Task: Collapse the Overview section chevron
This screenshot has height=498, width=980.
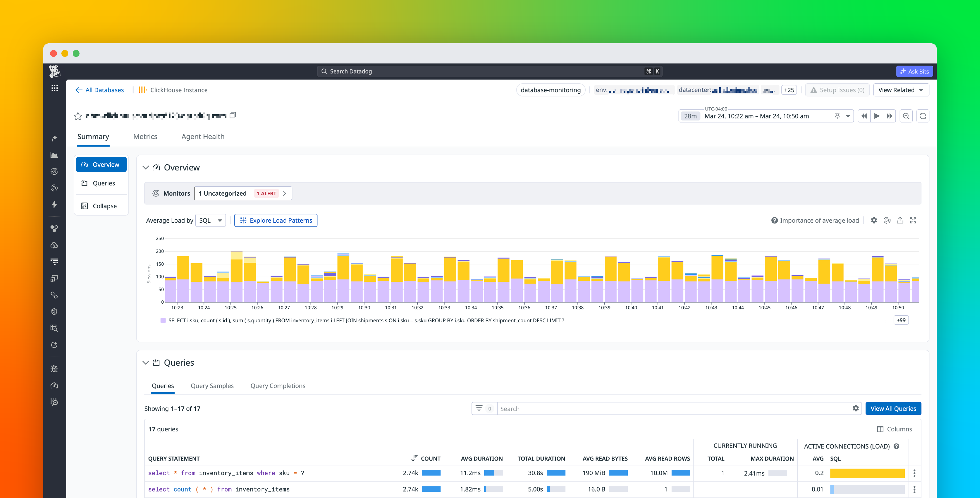Action: click(145, 167)
